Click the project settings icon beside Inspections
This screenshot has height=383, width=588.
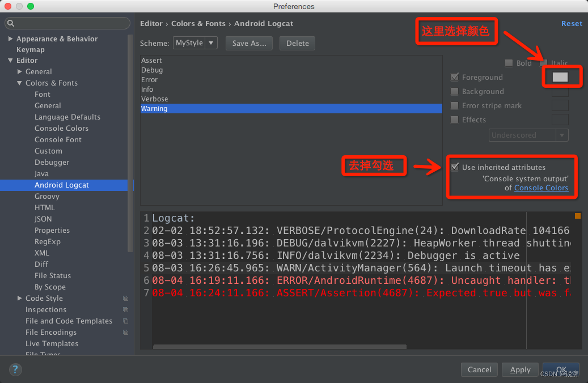(126, 309)
